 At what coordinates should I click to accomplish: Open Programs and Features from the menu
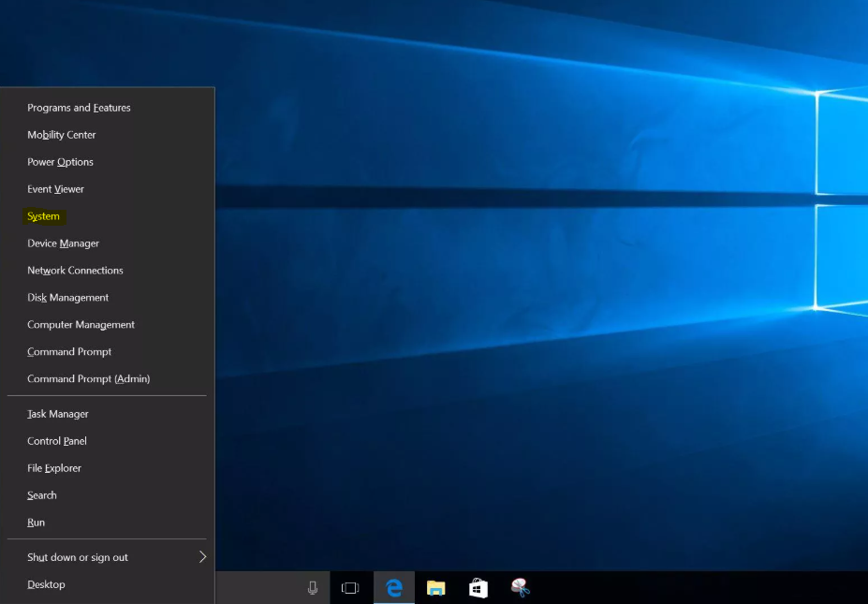pos(79,108)
